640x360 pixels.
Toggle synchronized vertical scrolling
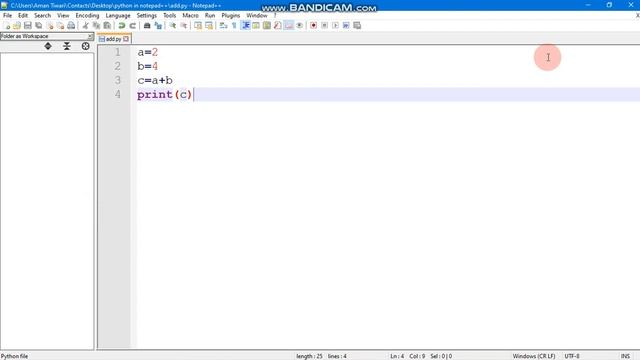tap(198, 25)
